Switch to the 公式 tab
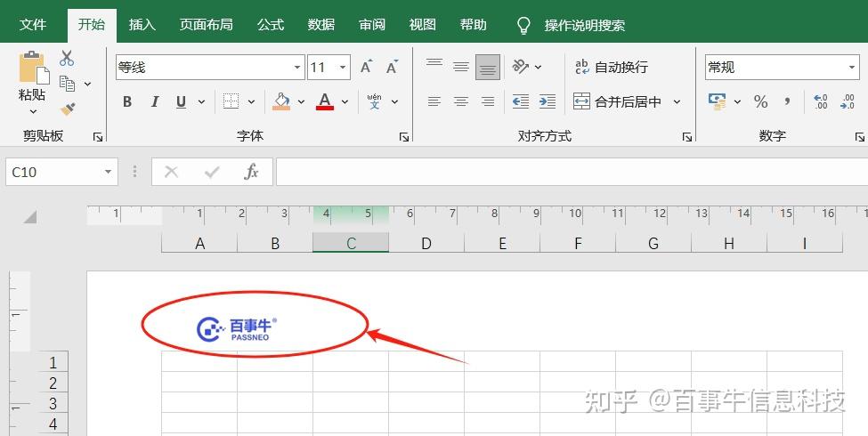The width and height of the screenshot is (868, 436). 271,25
